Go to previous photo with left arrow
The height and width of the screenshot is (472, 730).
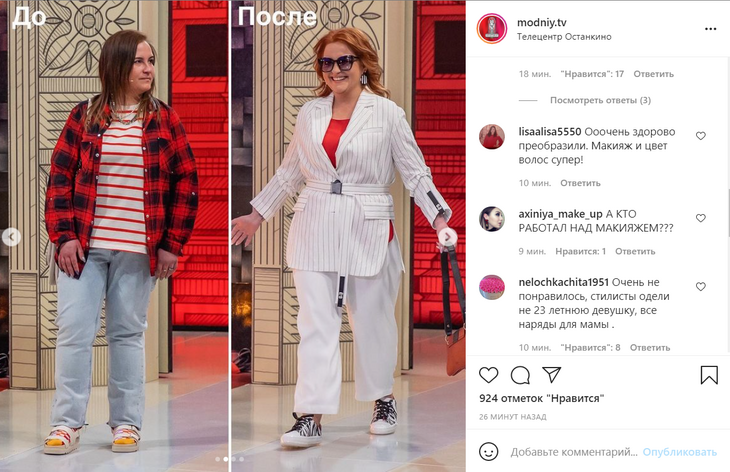click(11, 237)
